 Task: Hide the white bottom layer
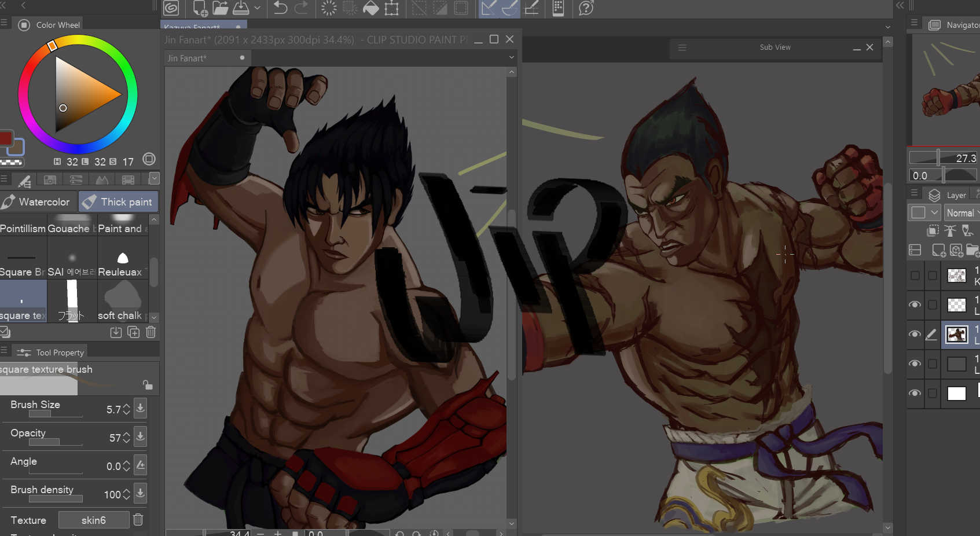(915, 393)
